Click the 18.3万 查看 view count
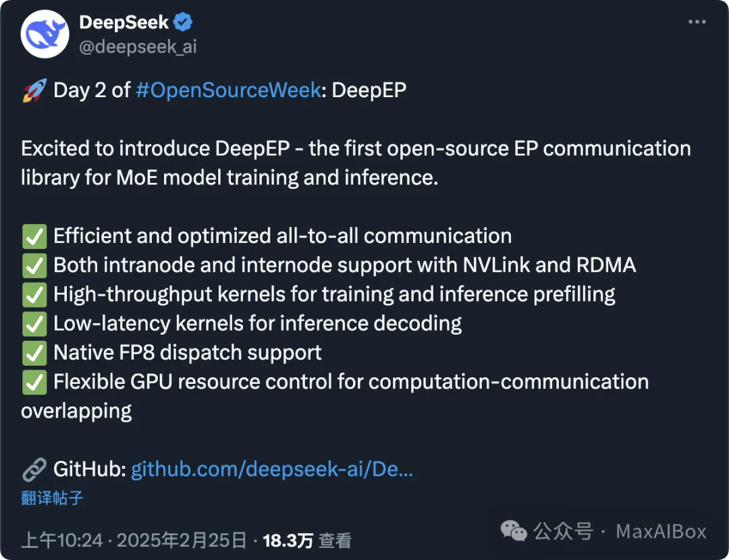Screen dimensions: 729x560 point(307,540)
